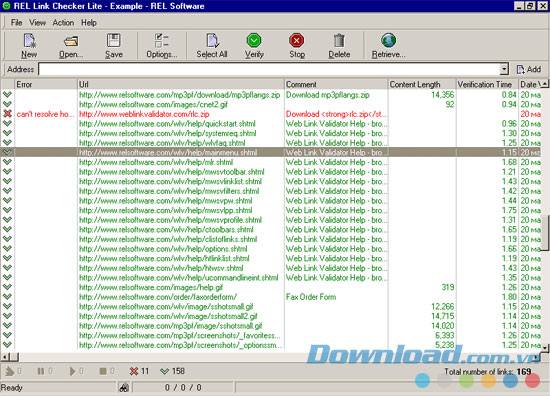Click the 14,356 content length value
The image size is (550, 396).
coord(443,94)
